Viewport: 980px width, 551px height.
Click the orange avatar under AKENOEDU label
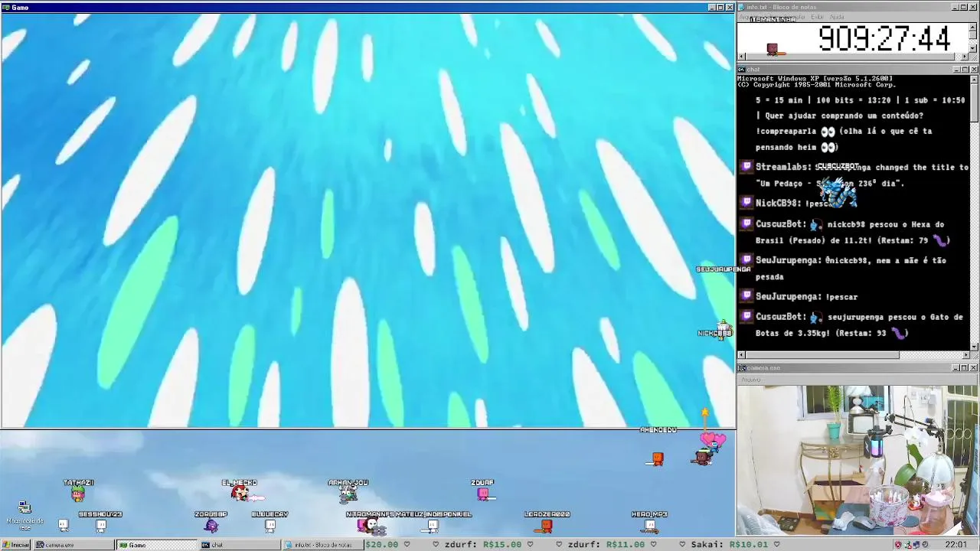click(x=658, y=458)
